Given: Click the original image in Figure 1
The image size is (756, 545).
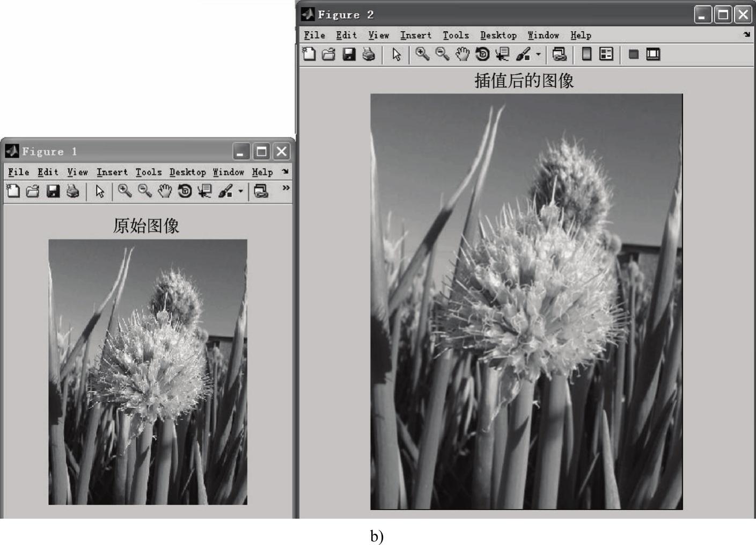Looking at the screenshot, I should [x=148, y=372].
